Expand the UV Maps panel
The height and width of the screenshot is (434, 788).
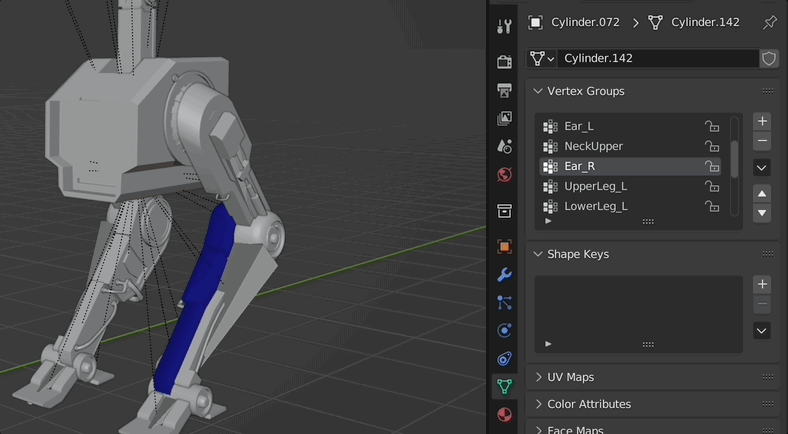(538, 377)
